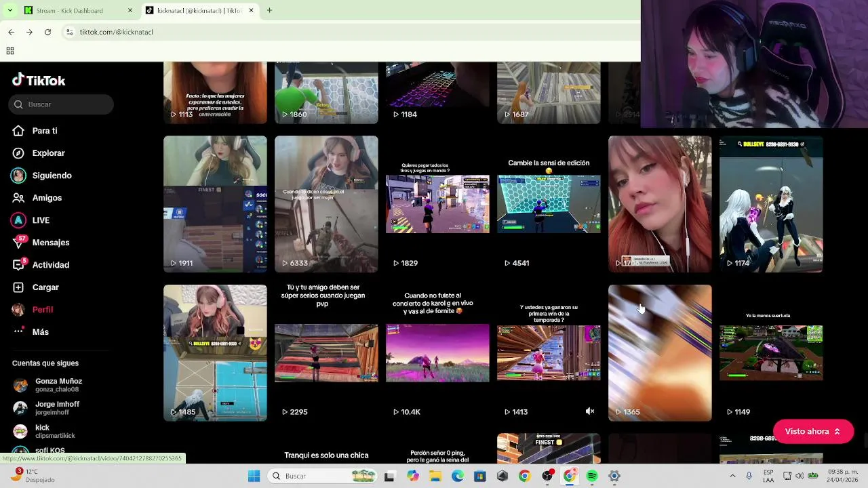Close the Kick Dashboard browser tab
Screen dimensions: 868x488
tap(130, 10)
